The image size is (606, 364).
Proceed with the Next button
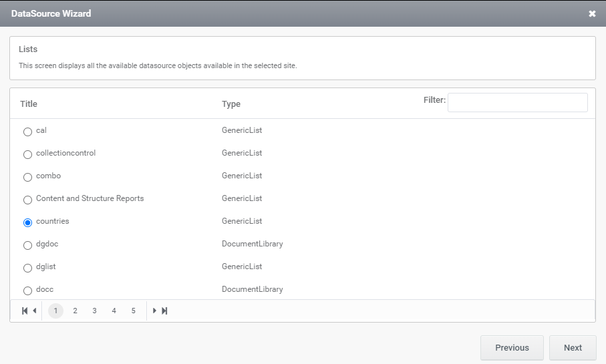pos(573,348)
